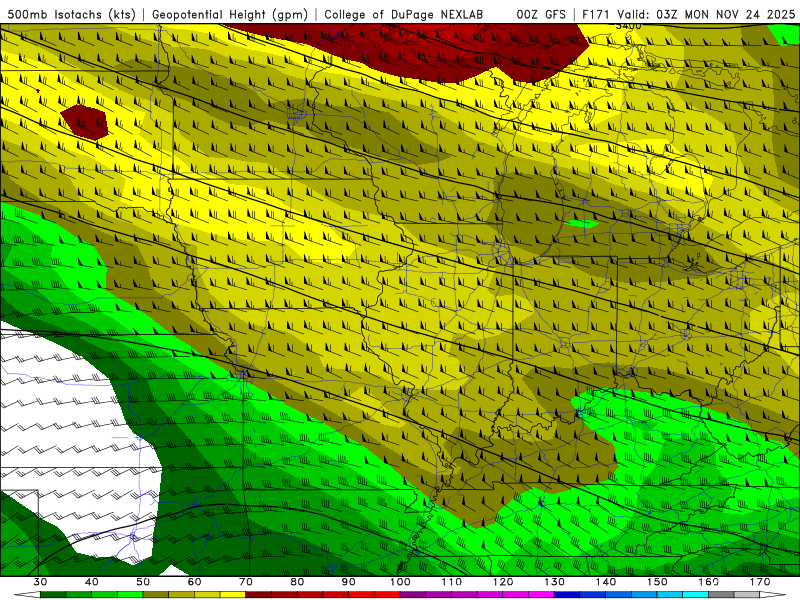Click the "Geopotential Height (gpm)" header text

[230, 14]
